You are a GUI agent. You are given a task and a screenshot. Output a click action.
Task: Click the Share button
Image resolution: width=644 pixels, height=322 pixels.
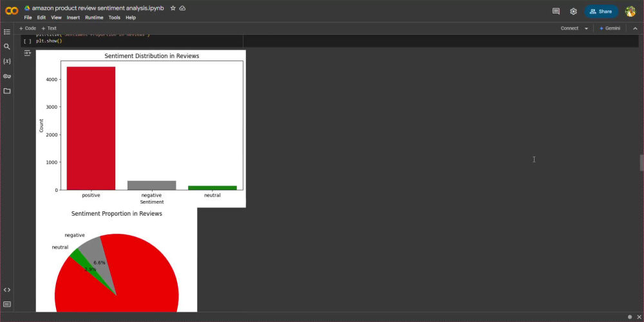click(601, 12)
